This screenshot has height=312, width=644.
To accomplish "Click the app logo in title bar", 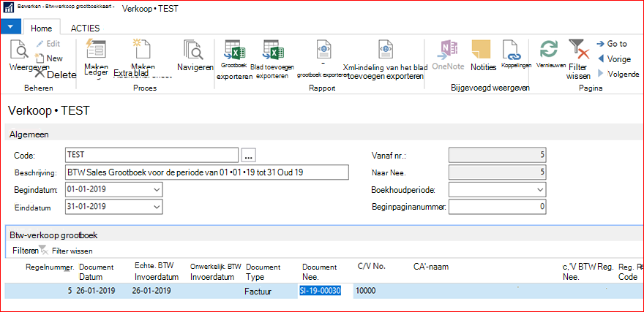I will [x=8, y=9].
